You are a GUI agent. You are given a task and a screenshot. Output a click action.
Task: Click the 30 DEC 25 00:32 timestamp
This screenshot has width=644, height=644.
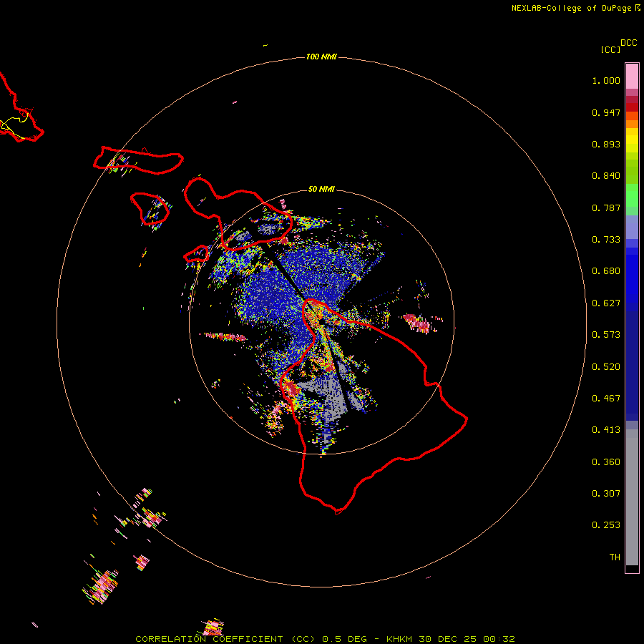coord(467,639)
